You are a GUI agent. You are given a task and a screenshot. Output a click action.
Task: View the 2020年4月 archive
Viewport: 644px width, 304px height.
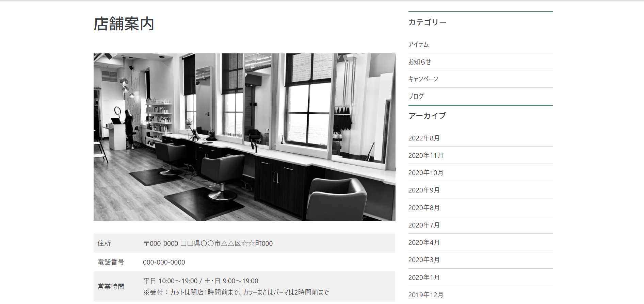[x=424, y=242]
